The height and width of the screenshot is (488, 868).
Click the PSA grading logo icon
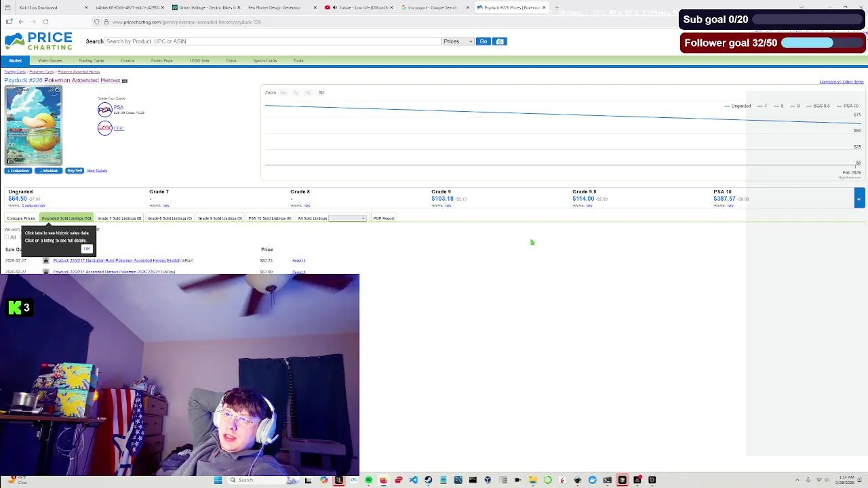tap(104, 109)
